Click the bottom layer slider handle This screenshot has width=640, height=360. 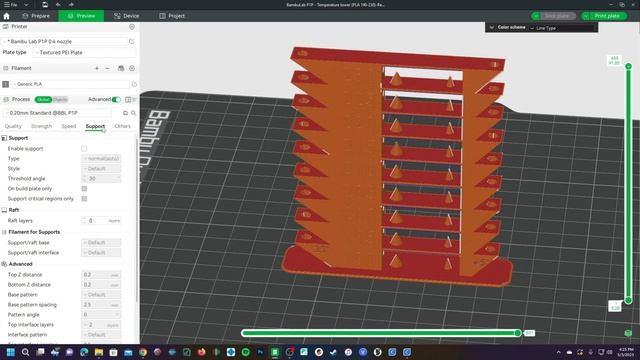(x=628, y=300)
